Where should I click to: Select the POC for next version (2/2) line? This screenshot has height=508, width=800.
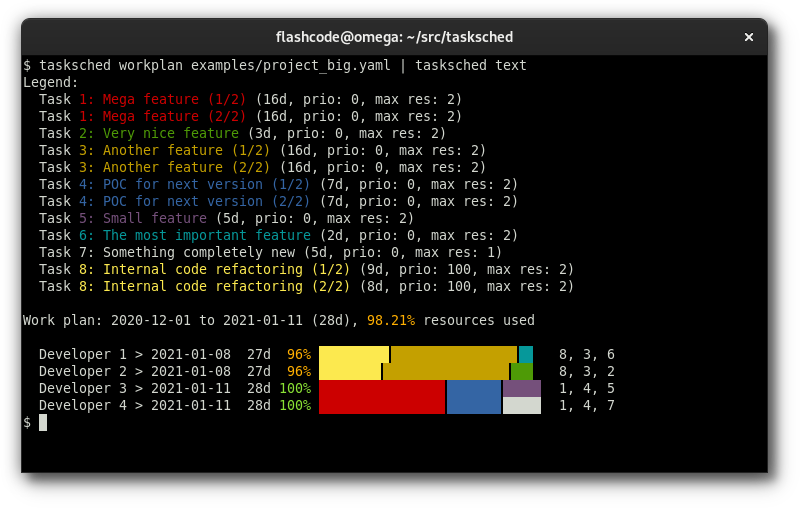click(x=278, y=201)
